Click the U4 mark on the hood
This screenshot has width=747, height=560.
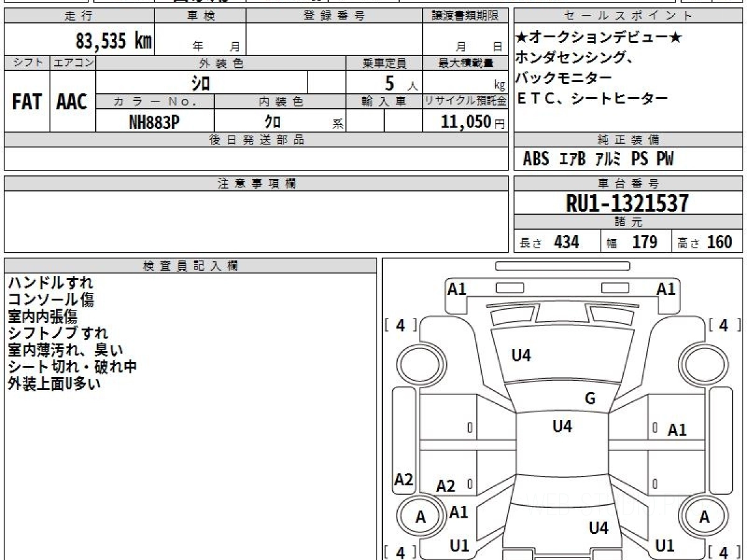(x=521, y=356)
